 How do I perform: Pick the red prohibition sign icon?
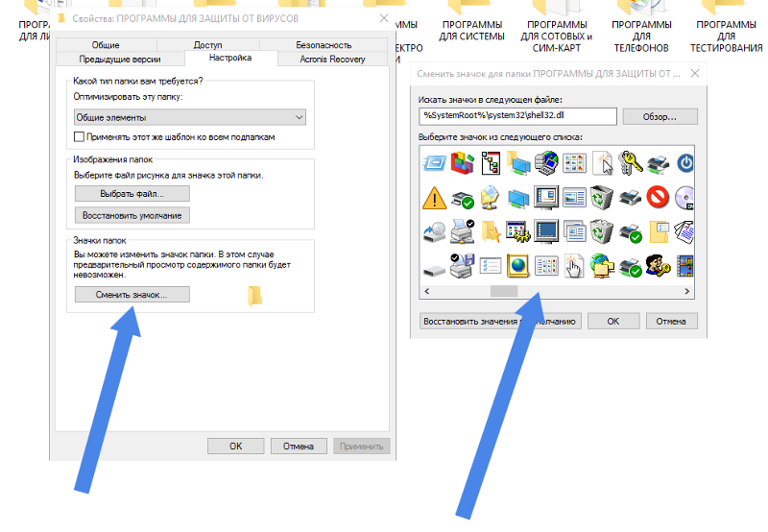click(658, 197)
